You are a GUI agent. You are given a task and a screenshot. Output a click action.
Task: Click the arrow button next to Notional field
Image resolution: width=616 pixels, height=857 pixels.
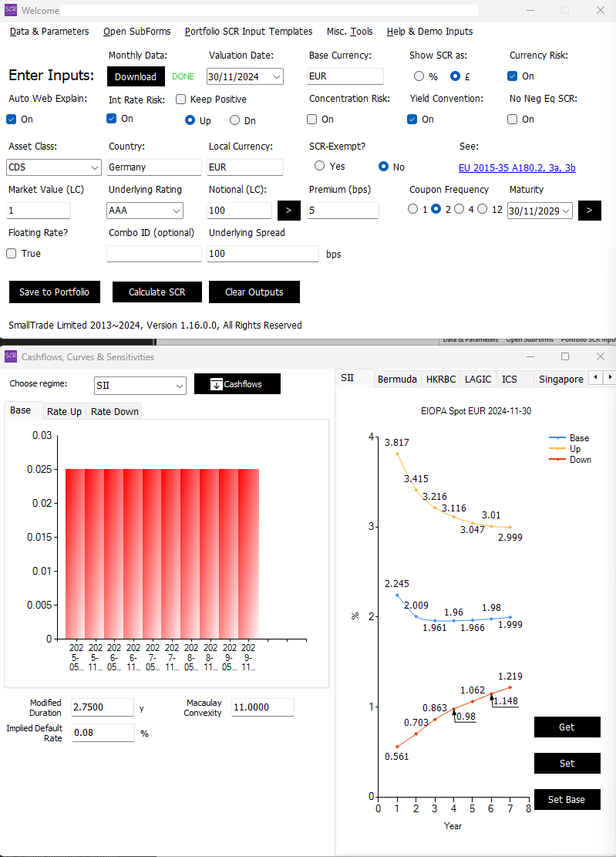289,210
